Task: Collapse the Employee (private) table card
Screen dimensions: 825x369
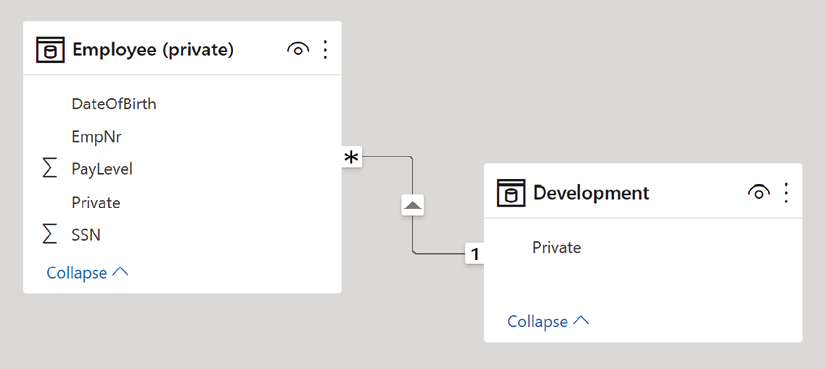Action: 87,273
